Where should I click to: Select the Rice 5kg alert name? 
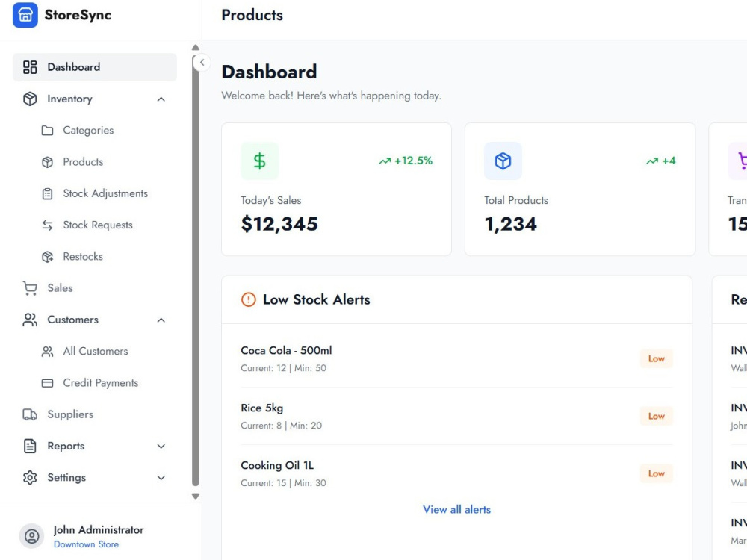tap(262, 408)
